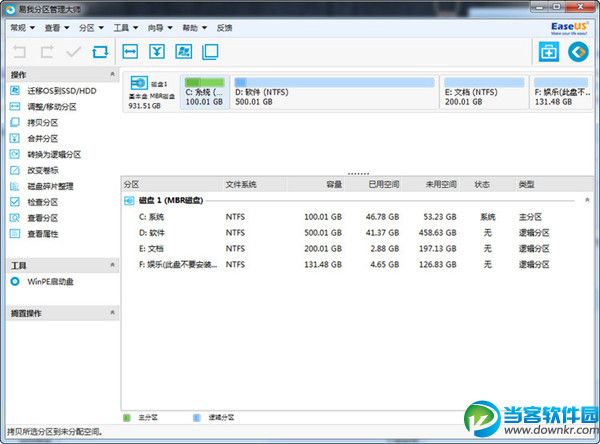Select the F: 娱乐 row in partition list
This screenshot has height=444, width=600.
[356, 264]
